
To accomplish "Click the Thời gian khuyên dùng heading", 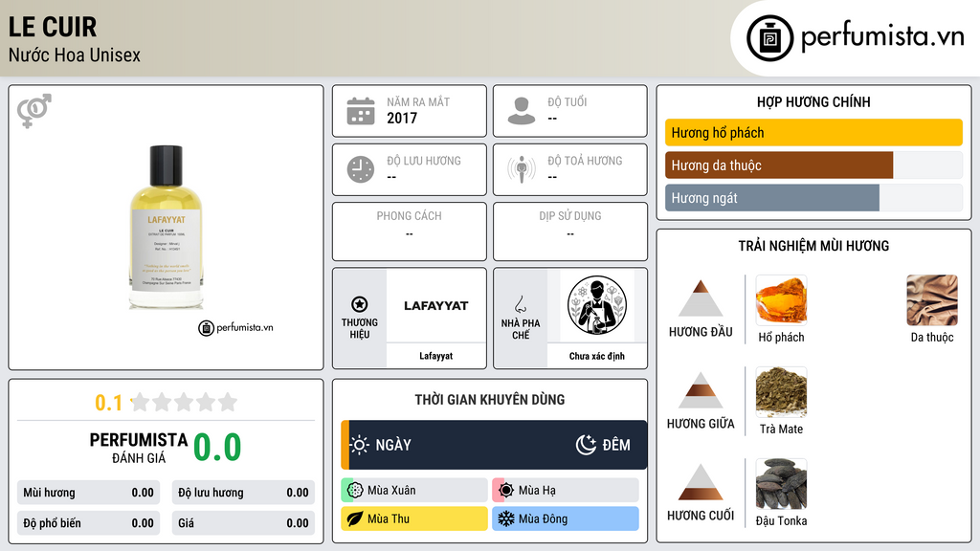I will [490, 400].
